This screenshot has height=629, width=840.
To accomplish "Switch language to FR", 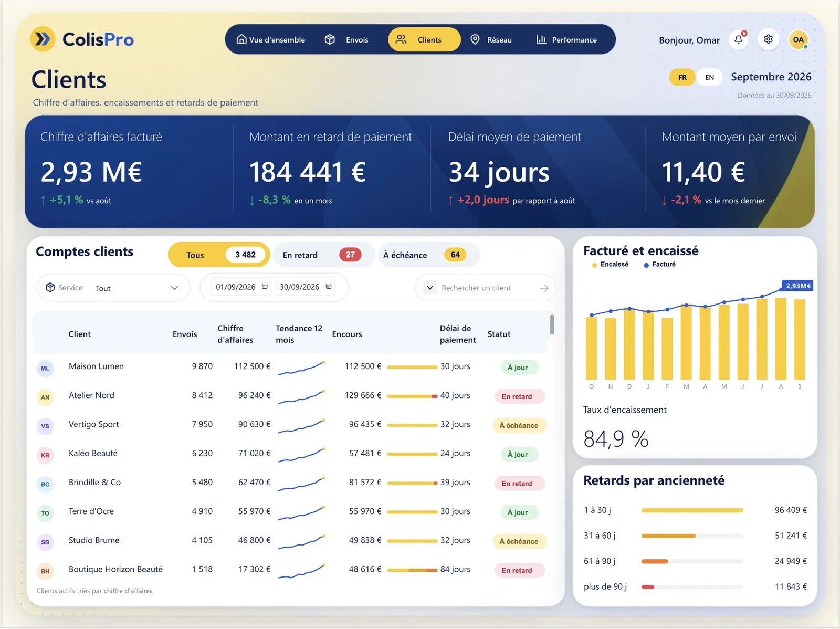I will tap(682, 77).
